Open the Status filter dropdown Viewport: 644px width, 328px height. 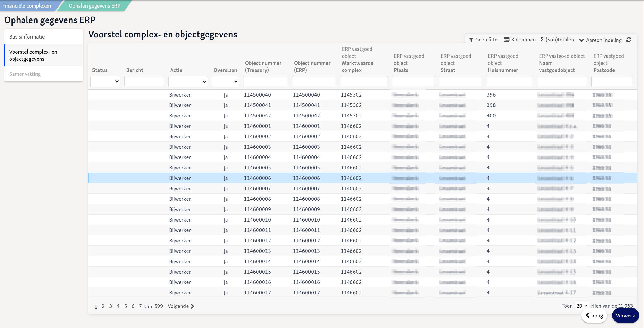click(105, 81)
